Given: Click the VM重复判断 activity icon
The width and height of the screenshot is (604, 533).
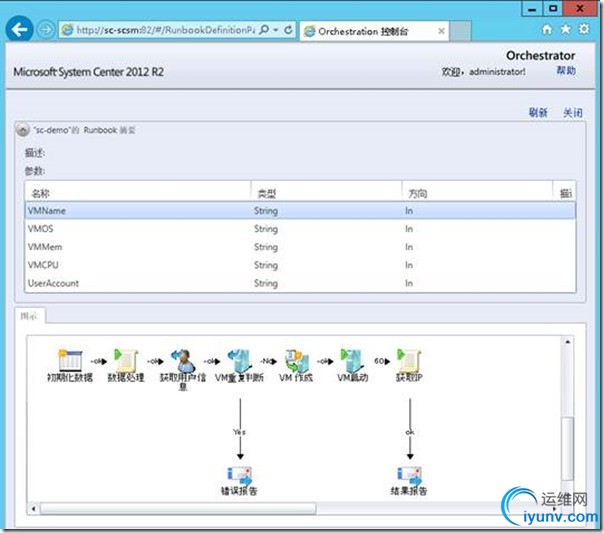Looking at the screenshot, I should [x=239, y=360].
